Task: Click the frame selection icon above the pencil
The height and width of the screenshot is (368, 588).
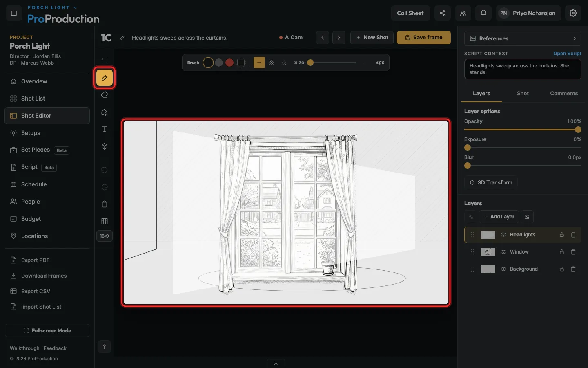Action: tap(105, 61)
